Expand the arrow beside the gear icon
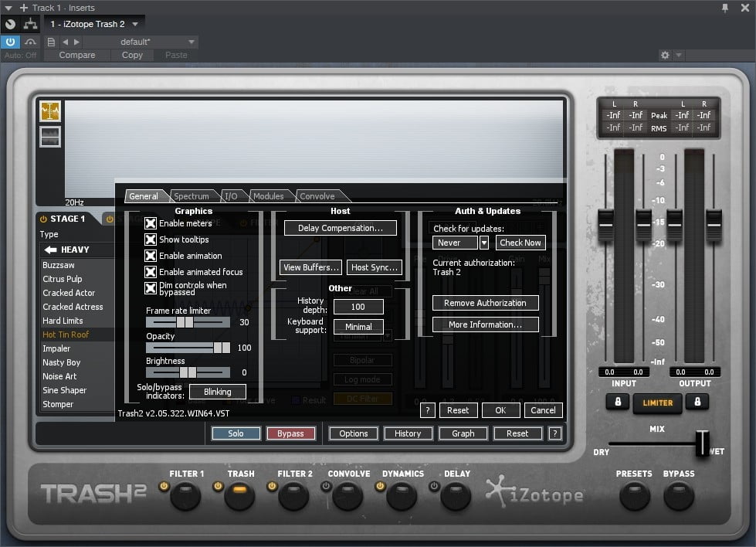The width and height of the screenshot is (756, 547). coord(679,55)
